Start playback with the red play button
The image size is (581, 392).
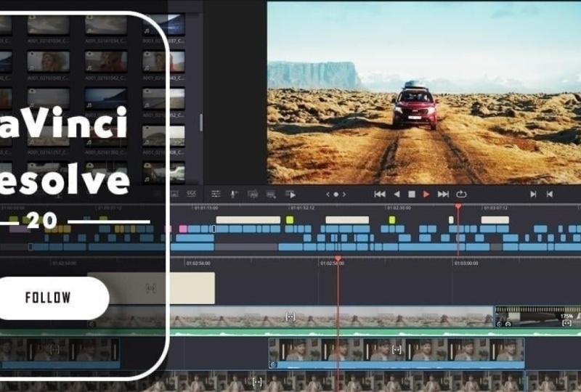pyautogui.click(x=426, y=194)
